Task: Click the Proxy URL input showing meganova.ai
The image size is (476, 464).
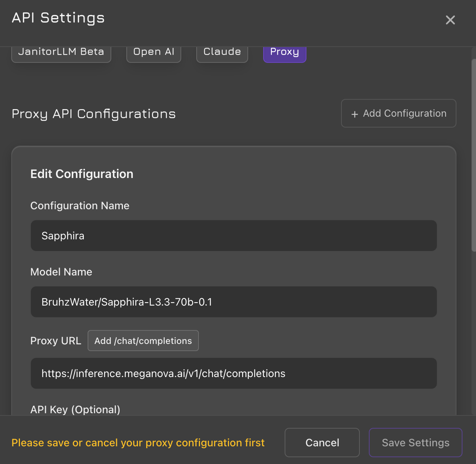Action: pyautogui.click(x=233, y=373)
